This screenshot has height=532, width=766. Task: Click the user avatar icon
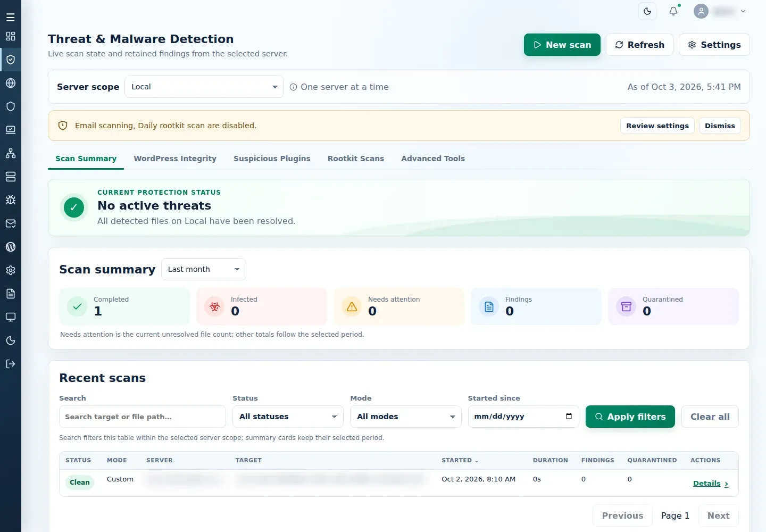coord(701,11)
